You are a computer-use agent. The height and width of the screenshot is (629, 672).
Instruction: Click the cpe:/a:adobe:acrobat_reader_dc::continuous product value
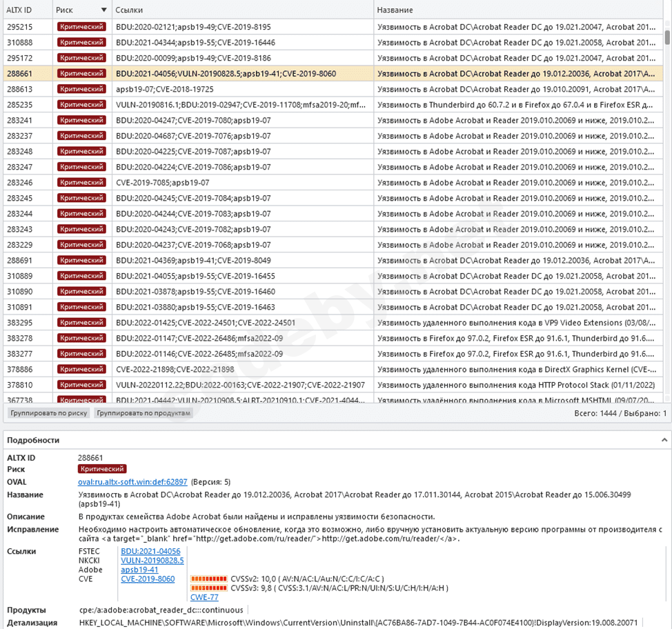point(161,610)
